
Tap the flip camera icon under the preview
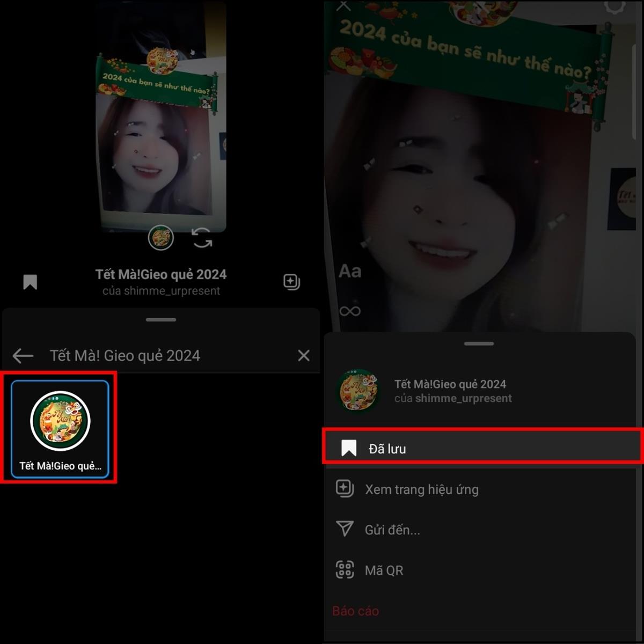point(202,238)
